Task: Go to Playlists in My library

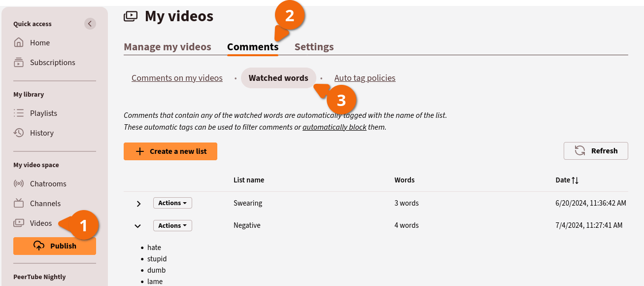Action: coord(43,113)
